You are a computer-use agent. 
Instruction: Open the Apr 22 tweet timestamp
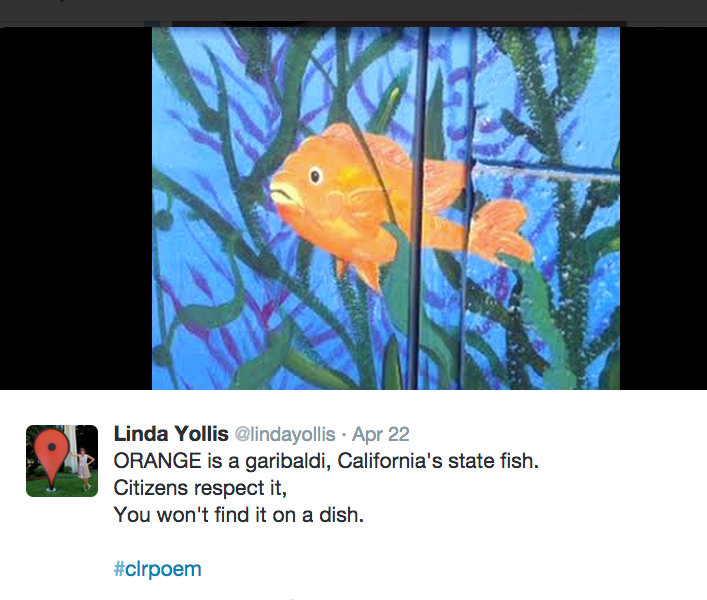pyautogui.click(x=381, y=435)
